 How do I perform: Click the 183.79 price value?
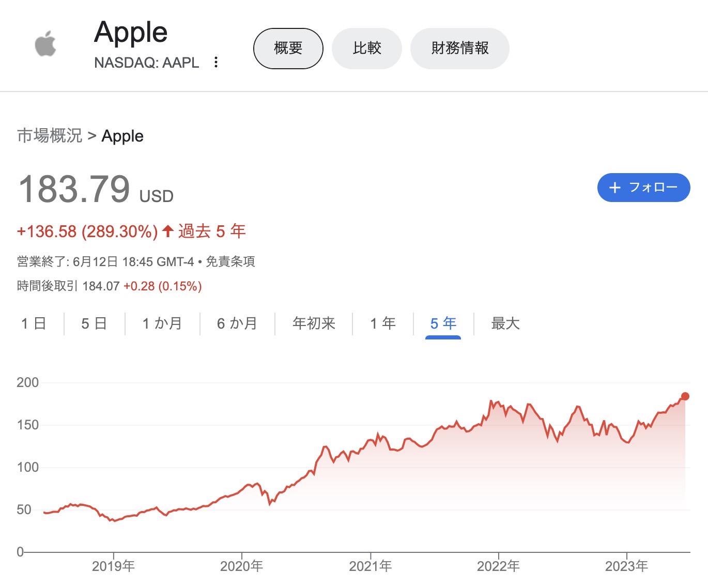pyautogui.click(x=74, y=189)
